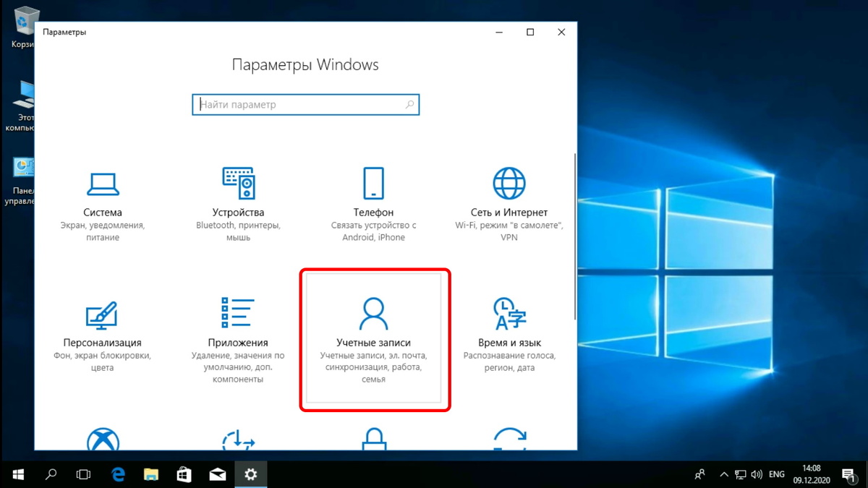Viewport: 868px width, 488px height.
Task: Click the Xbox gaming icon in the bottom row
Action: pos(103,439)
